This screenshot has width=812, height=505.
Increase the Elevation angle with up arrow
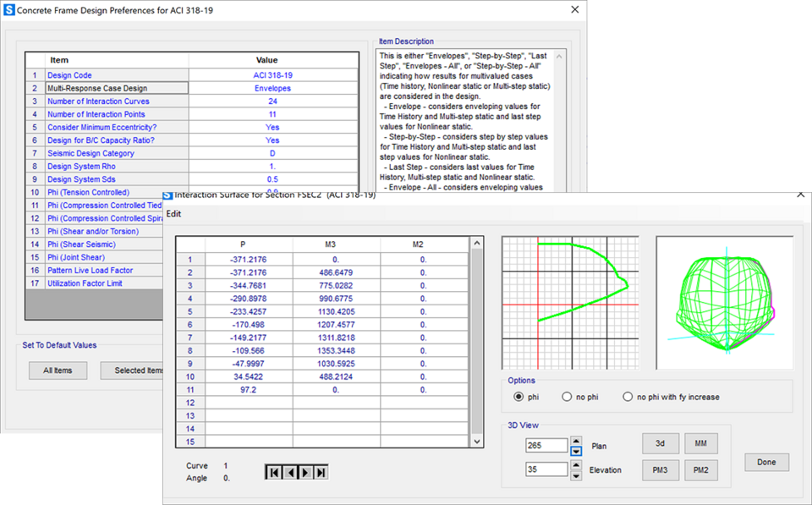[576, 464]
